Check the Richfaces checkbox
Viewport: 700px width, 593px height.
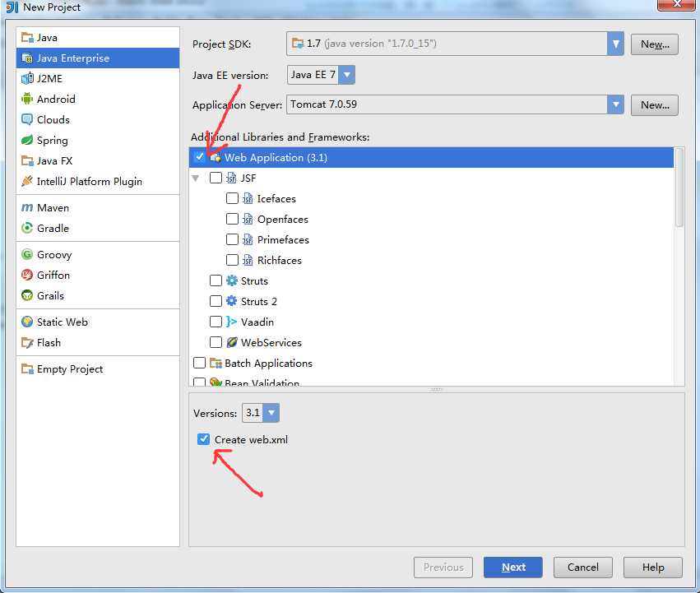coord(232,260)
